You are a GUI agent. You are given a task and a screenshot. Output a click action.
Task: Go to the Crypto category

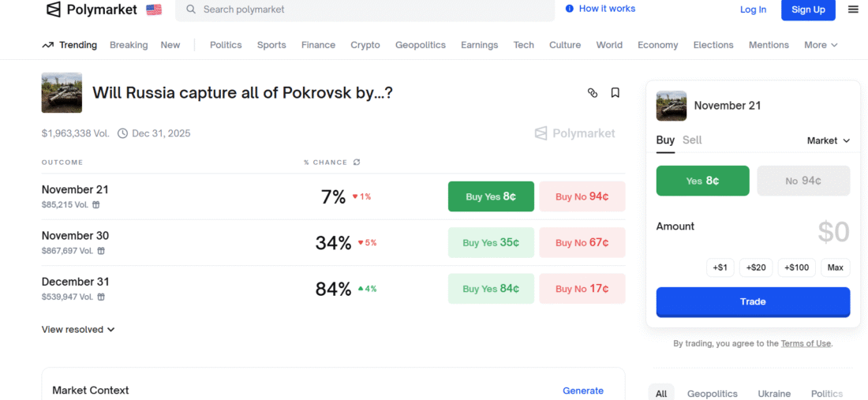[365, 45]
